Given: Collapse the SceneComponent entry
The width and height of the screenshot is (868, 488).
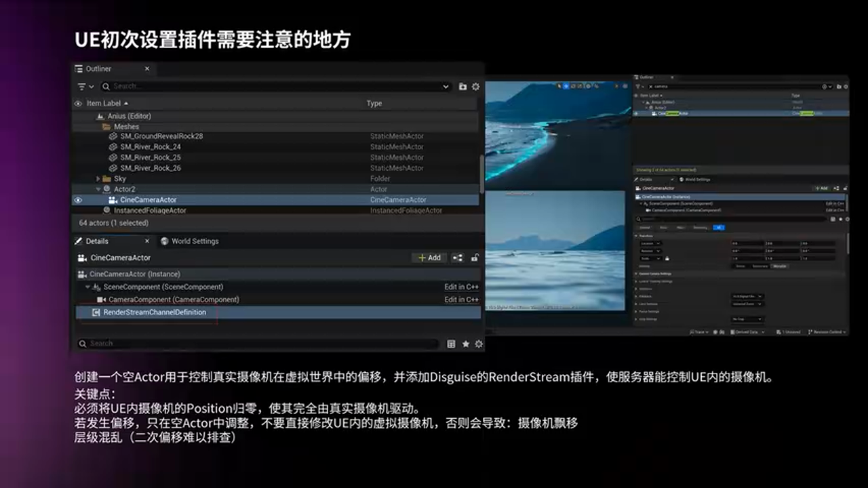Looking at the screenshot, I should (x=87, y=286).
